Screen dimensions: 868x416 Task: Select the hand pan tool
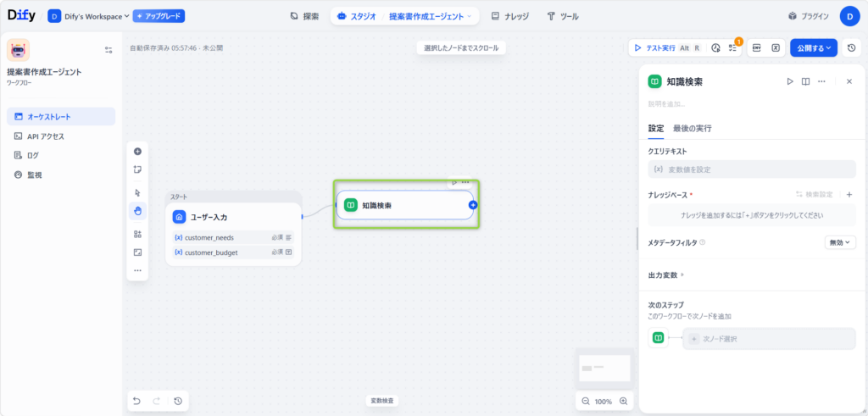point(137,210)
